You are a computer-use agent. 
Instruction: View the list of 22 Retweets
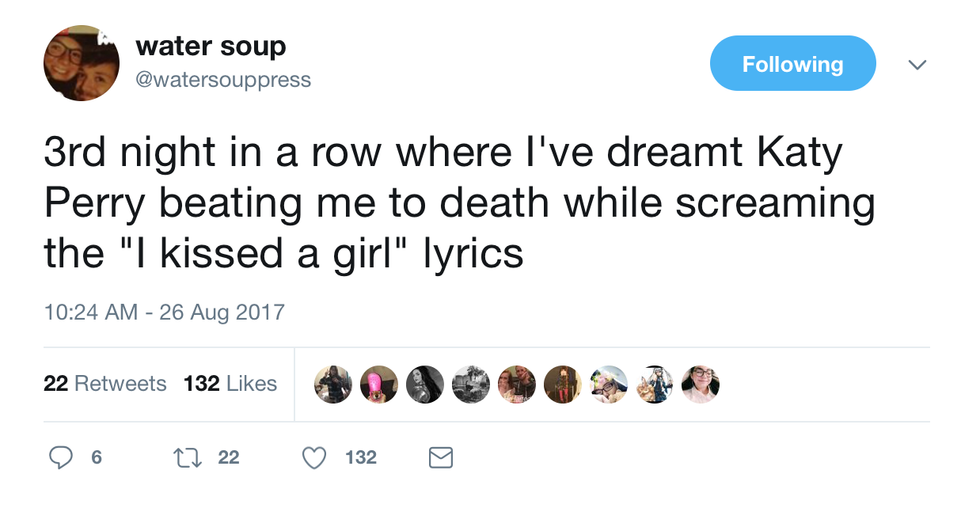tap(105, 384)
